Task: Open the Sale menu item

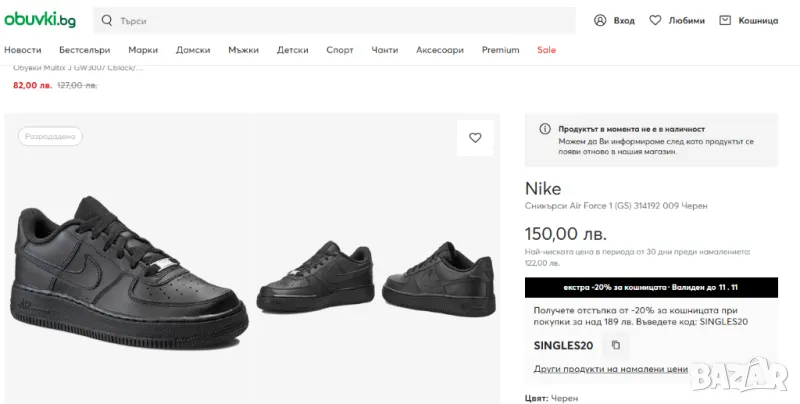Action: tap(546, 50)
